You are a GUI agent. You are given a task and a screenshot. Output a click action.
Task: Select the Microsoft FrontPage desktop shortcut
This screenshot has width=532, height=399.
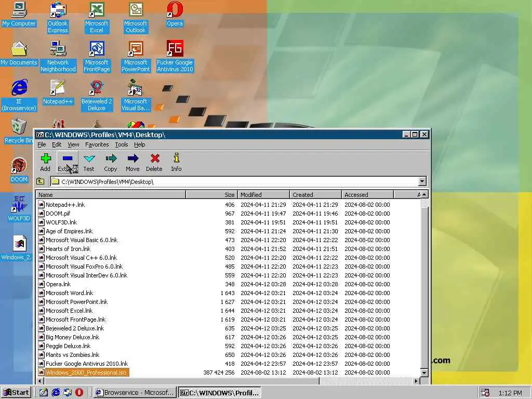(97, 57)
